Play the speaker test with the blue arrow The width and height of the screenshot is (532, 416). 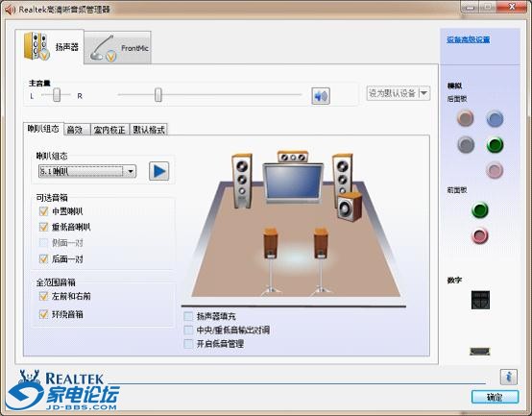pyautogui.click(x=159, y=171)
